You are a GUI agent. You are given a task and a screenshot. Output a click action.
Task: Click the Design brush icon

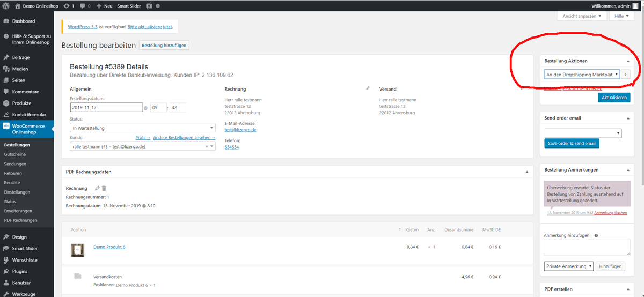[x=6, y=237]
